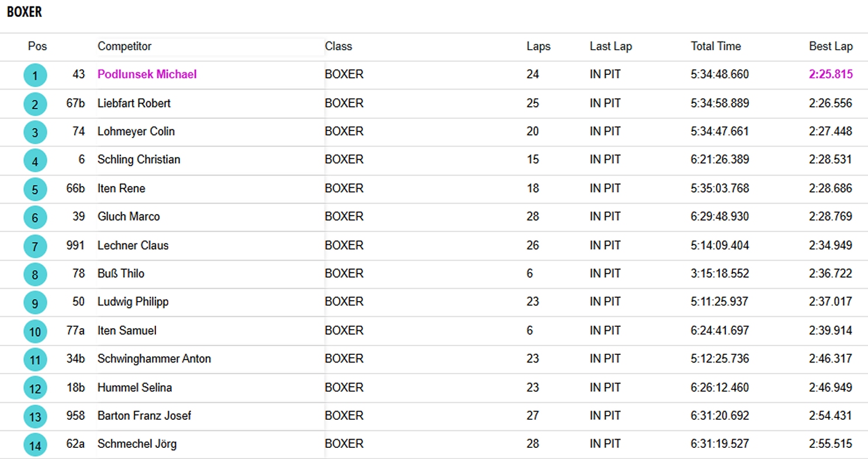Select the Lohmeyer Colin row

click(x=136, y=131)
